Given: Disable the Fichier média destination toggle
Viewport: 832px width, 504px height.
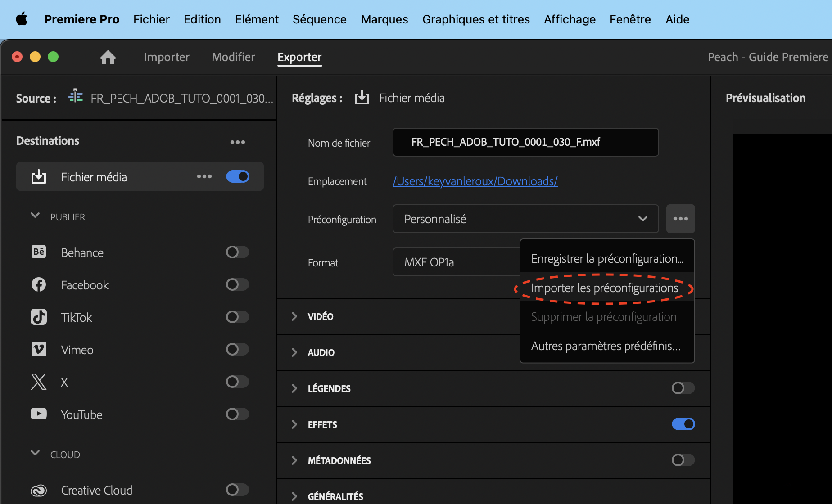Looking at the screenshot, I should click(x=237, y=176).
